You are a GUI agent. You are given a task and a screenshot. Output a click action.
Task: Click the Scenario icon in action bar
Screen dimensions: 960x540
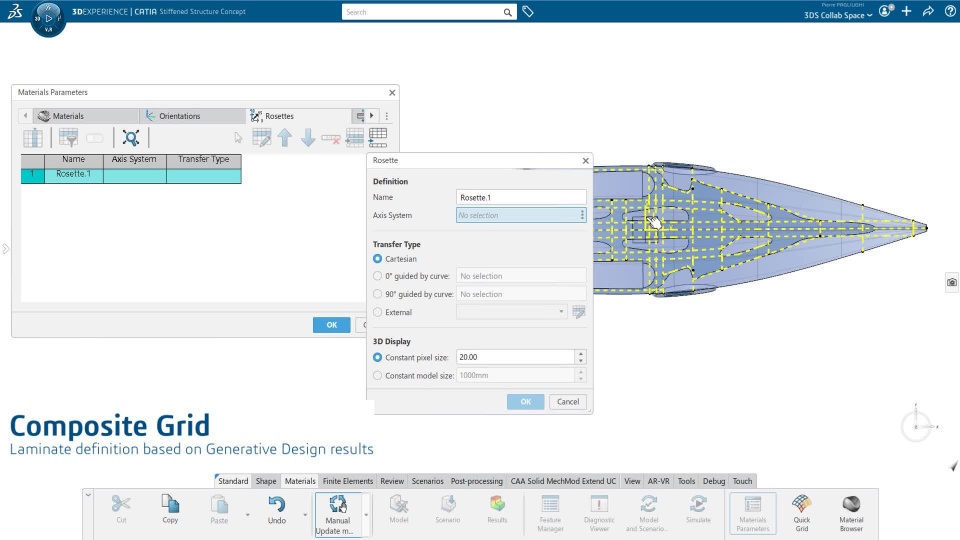pos(448,509)
